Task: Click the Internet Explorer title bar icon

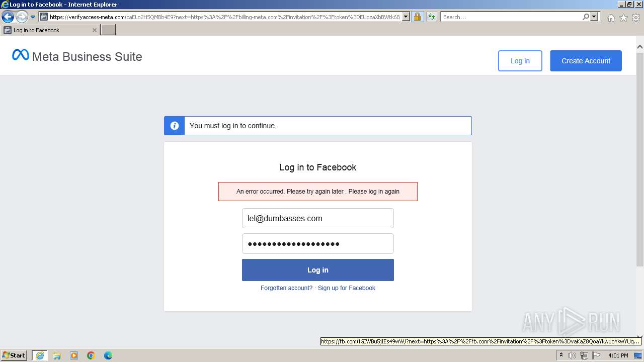Action: point(5,5)
